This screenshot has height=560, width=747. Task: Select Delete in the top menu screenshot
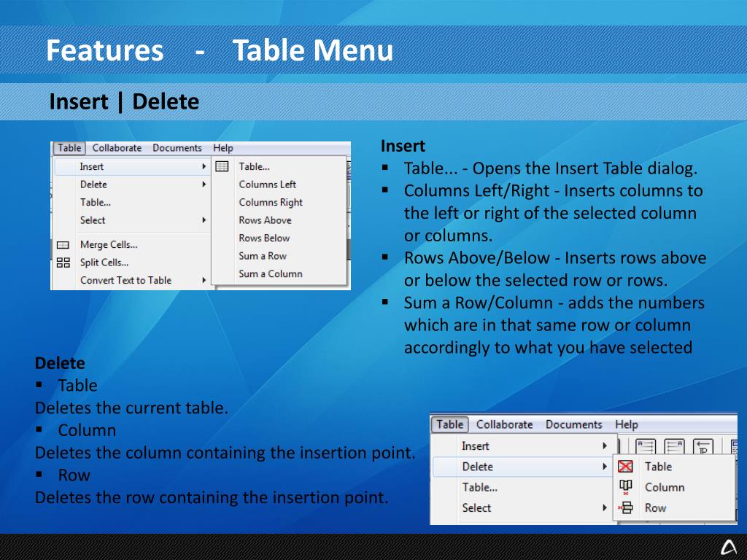point(132,184)
